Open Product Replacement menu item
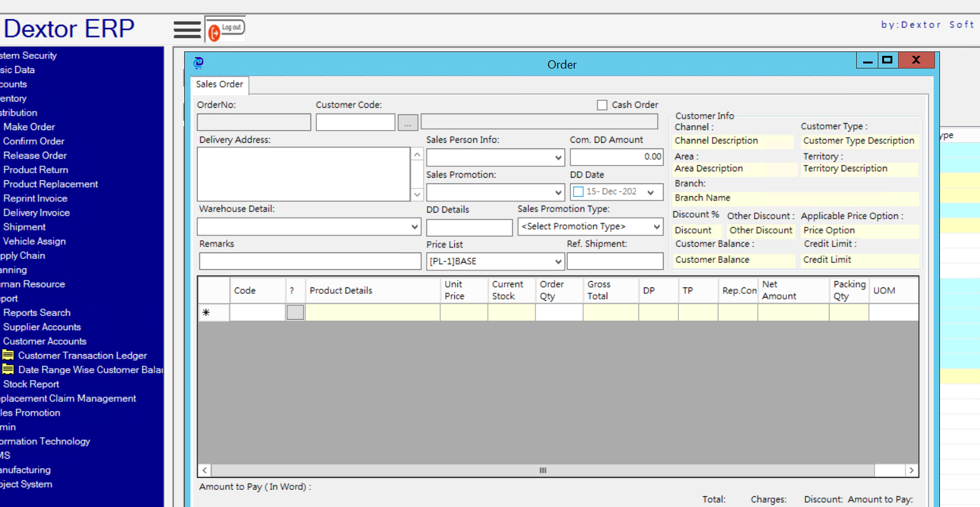 click(x=51, y=184)
